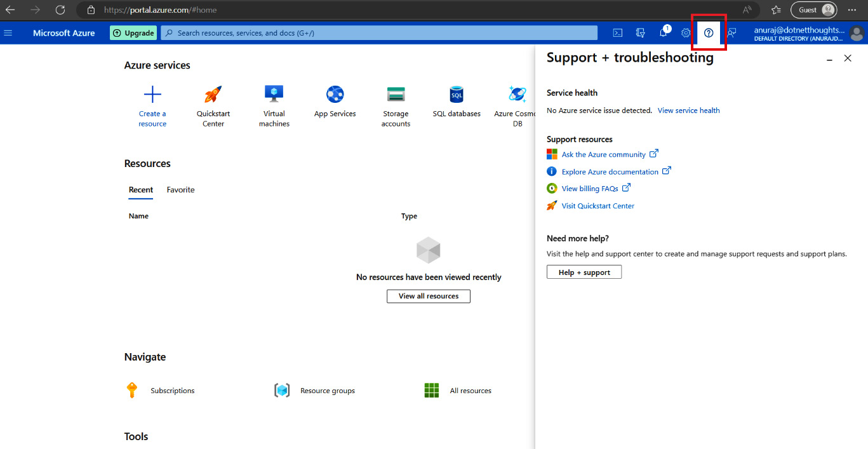Open Subscriptions key icon
The width and height of the screenshot is (868, 449).
point(132,390)
